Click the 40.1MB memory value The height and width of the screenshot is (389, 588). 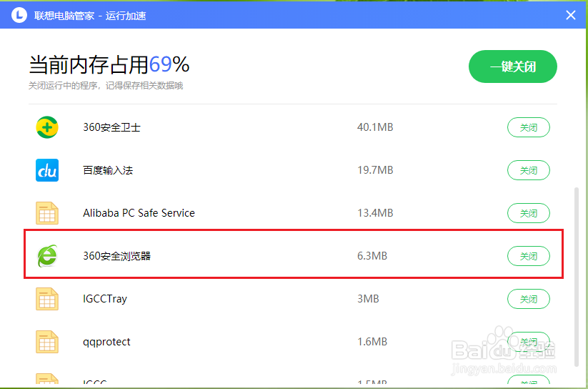point(375,127)
